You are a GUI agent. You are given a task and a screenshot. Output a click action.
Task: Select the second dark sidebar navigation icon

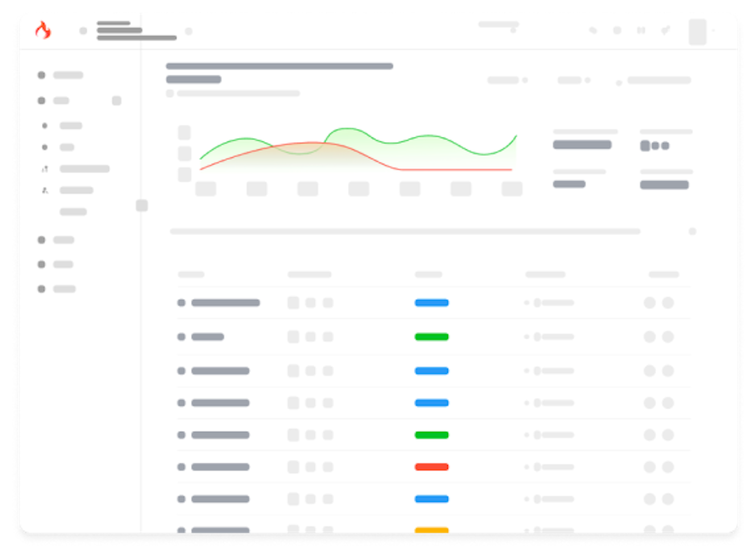click(x=41, y=100)
